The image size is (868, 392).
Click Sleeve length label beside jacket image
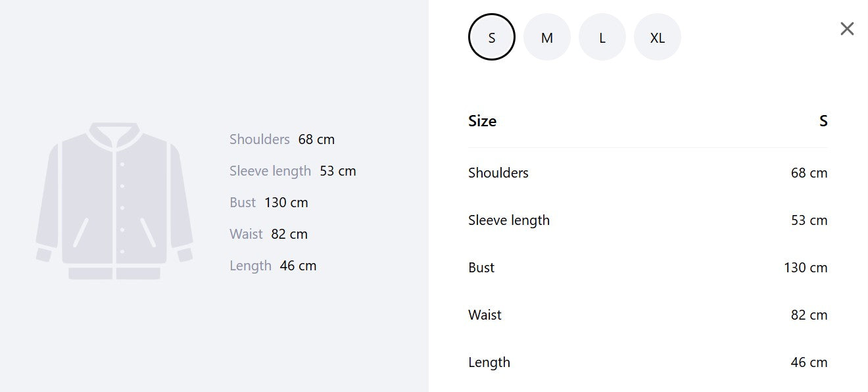tap(270, 171)
